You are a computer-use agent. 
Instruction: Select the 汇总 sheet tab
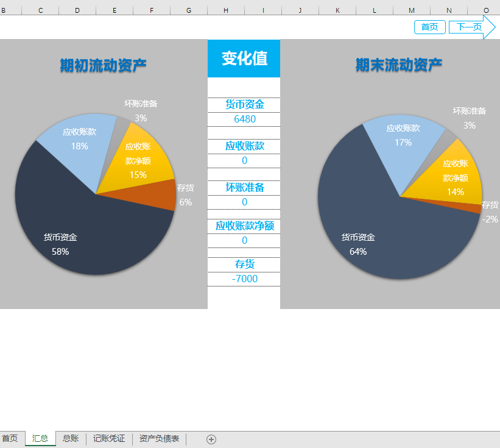(40, 438)
